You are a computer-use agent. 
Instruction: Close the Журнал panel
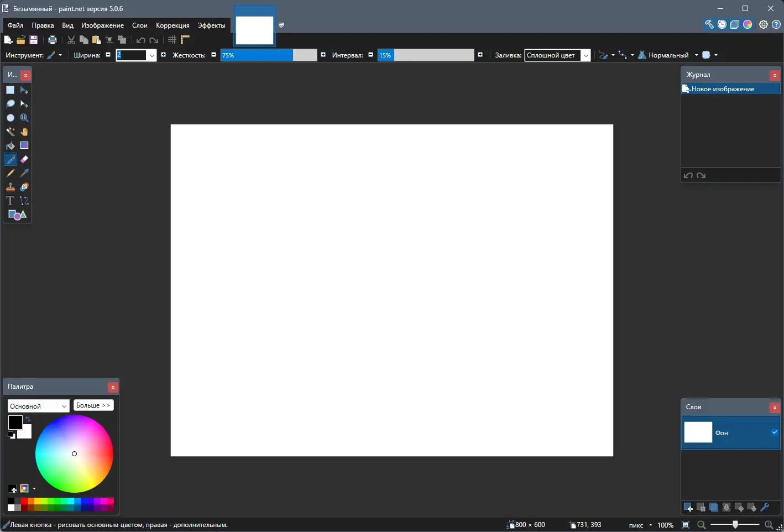775,75
